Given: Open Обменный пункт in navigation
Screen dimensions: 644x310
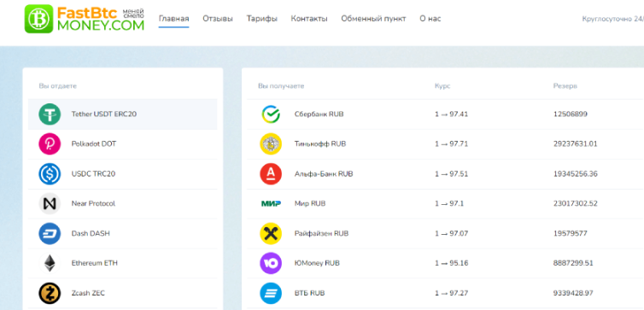Looking at the screenshot, I should point(373,19).
